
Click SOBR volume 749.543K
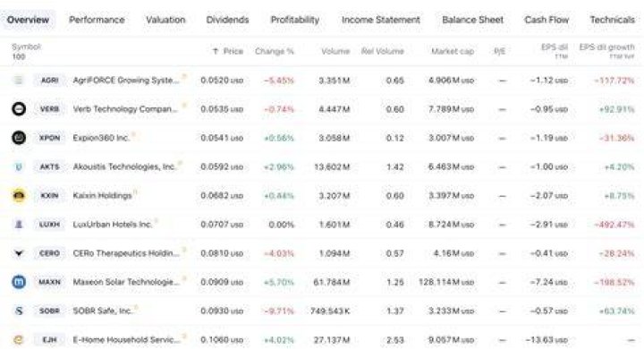pos(330,311)
